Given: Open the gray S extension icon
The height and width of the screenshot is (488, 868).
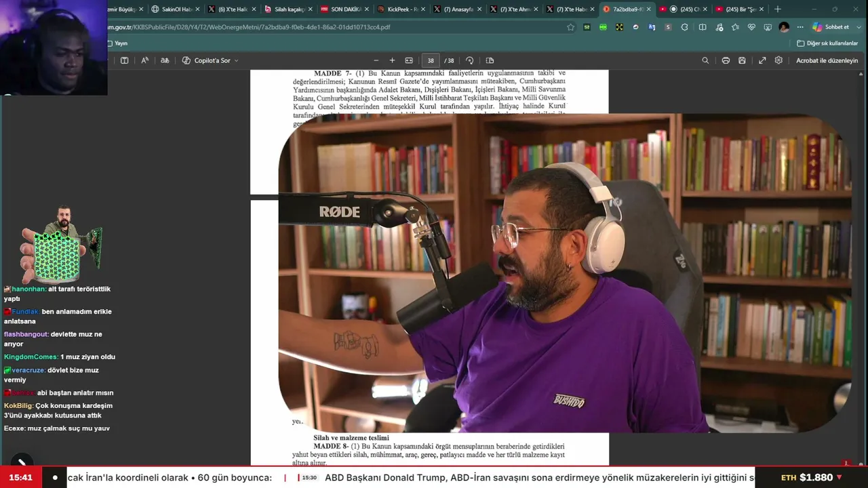Looking at the screenshot, I should click(x=668, y=27).
